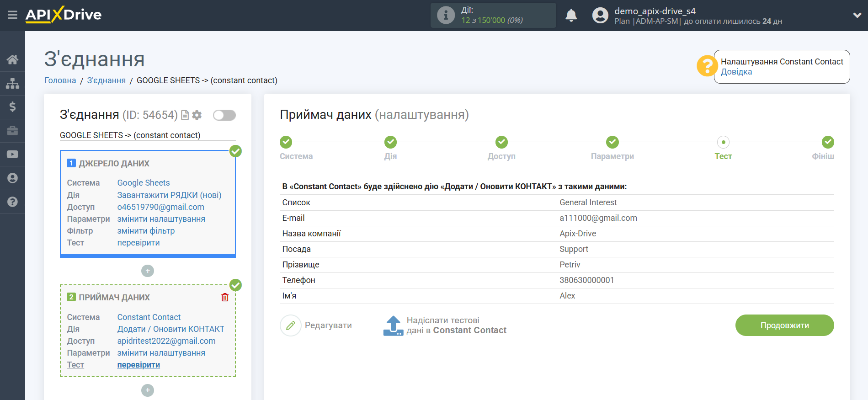Add step between source and receiver
The width and height of the screenshot is (868, 400).
[x=148, y=271]
